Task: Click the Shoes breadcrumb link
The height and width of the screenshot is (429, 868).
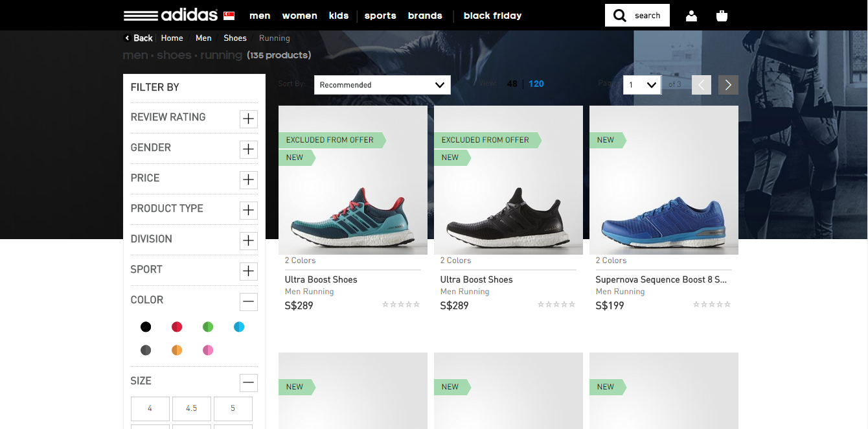Action: tap(234, 38)
